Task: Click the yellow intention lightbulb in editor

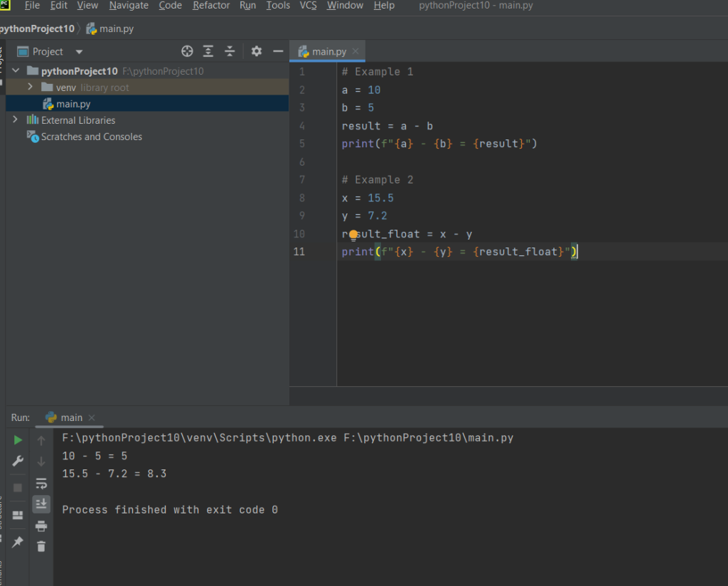Action: click(353, 234)
